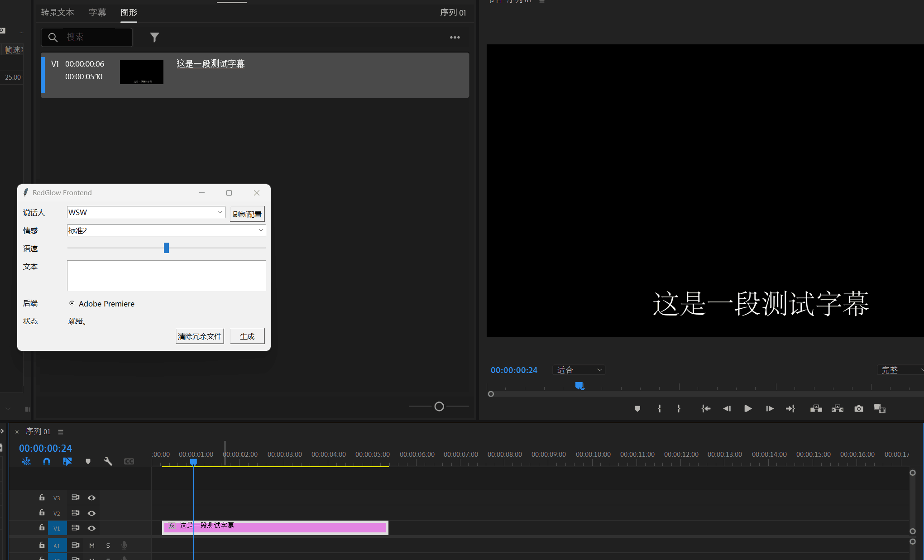Solo audio track A1

pos(108,546)
